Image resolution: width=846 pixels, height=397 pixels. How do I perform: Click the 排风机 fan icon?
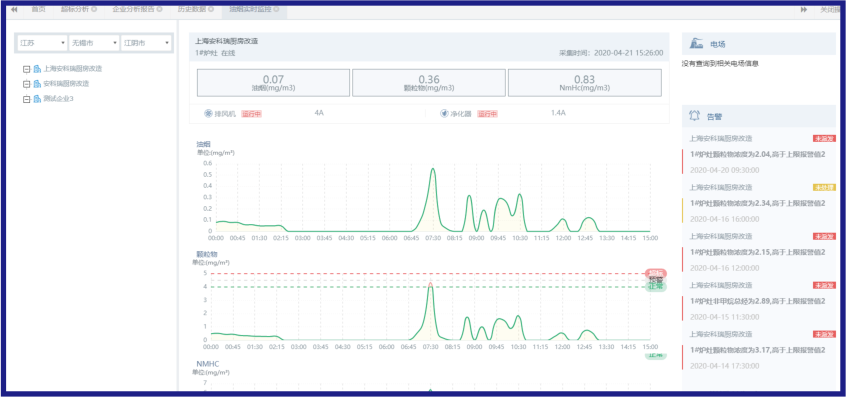pyautogui.click(x=208, y=114)
